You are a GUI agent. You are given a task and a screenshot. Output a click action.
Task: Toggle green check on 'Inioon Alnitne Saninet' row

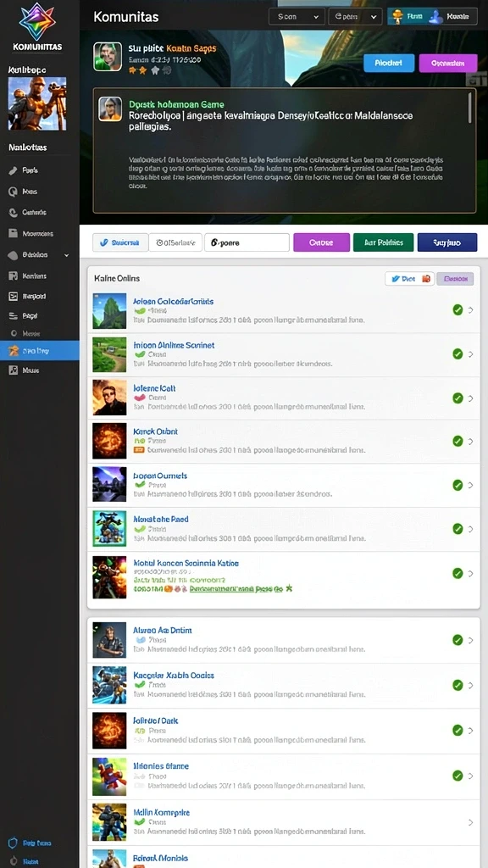click(457, 353)
